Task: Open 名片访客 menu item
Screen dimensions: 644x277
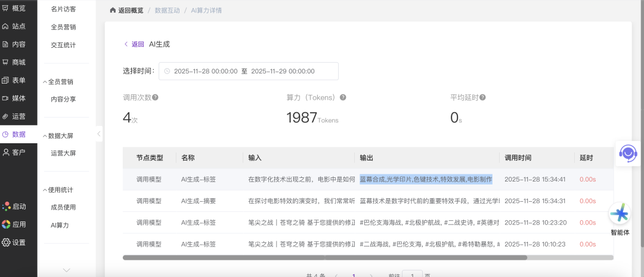Action: pyautogui.click(x=63, y=9)
